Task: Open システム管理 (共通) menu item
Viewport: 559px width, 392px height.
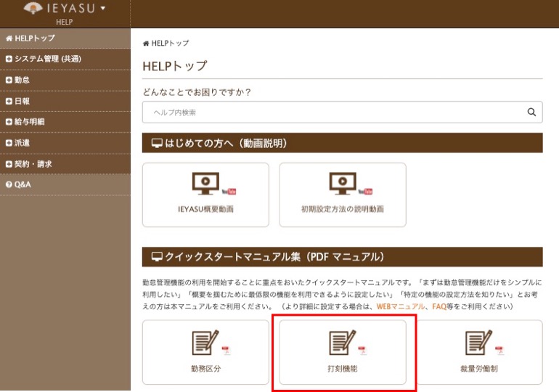Action: [x=65, y=59]
